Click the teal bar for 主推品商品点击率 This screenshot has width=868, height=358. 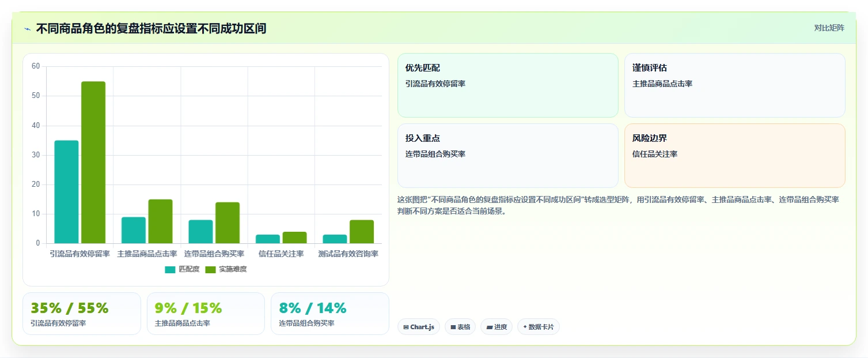click(134, 230)
